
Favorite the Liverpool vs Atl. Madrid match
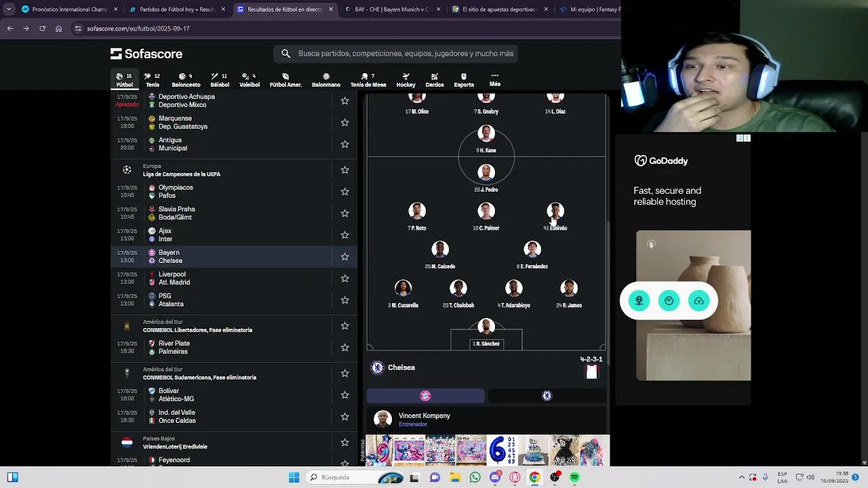(344, 279)
